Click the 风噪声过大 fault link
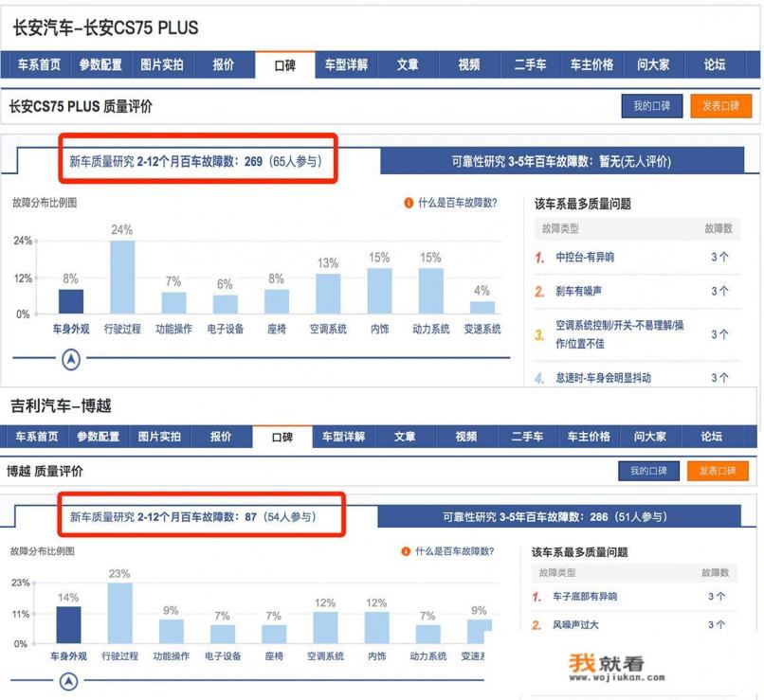 (575, 624)
